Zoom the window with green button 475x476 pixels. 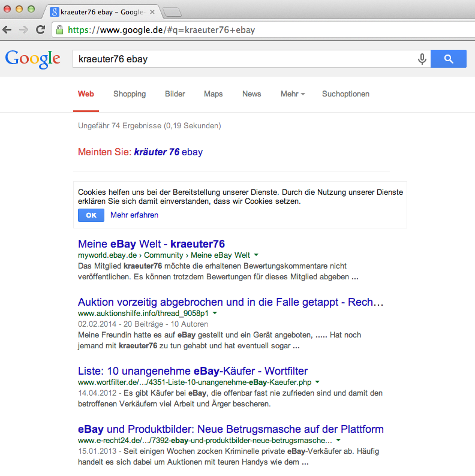pyautogui.click(x=31, y=9)
